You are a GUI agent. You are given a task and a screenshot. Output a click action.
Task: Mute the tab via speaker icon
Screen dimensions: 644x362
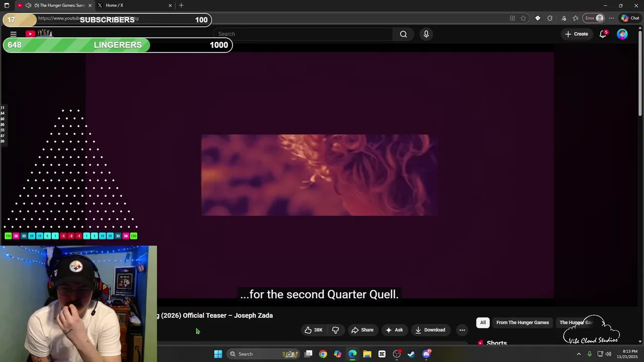(x=28, y=6)
